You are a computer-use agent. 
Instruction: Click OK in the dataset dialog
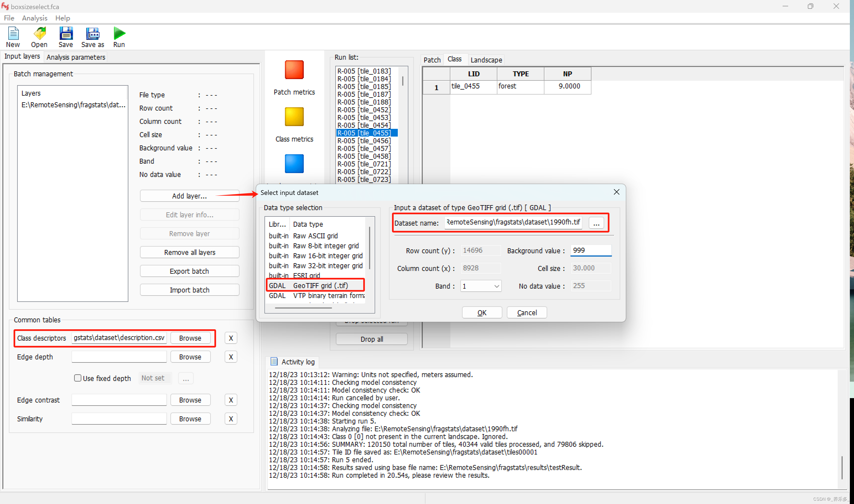[482, 312]
